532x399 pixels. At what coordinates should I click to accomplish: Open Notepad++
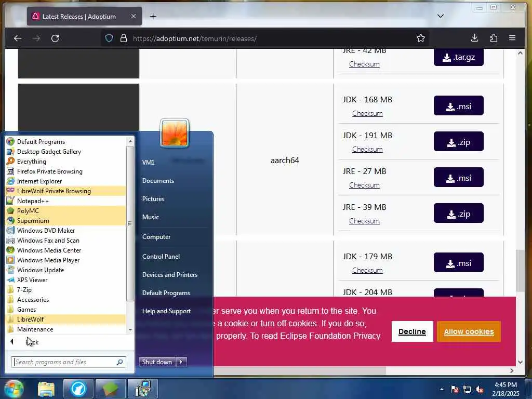[x=33, y=201]
